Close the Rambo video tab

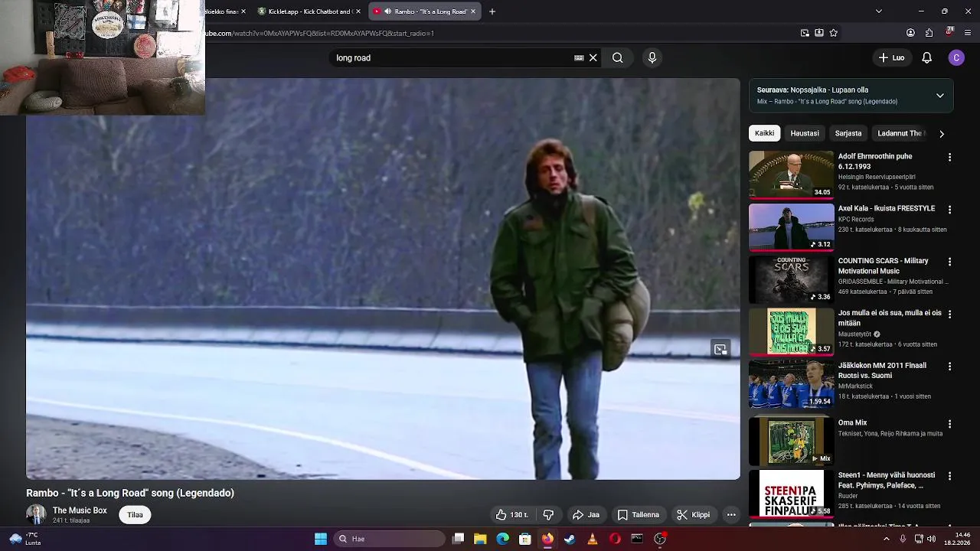(x=473, y=11)
